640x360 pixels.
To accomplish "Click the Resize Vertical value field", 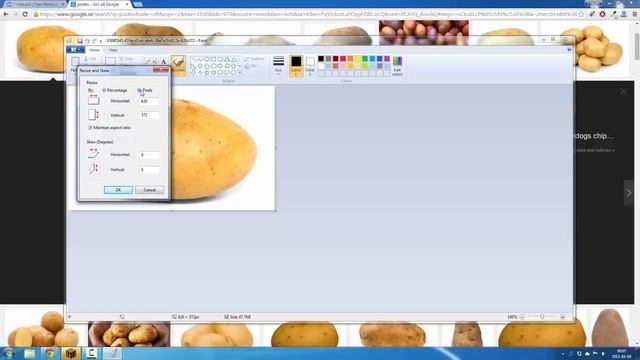I will tap(149, 115).
